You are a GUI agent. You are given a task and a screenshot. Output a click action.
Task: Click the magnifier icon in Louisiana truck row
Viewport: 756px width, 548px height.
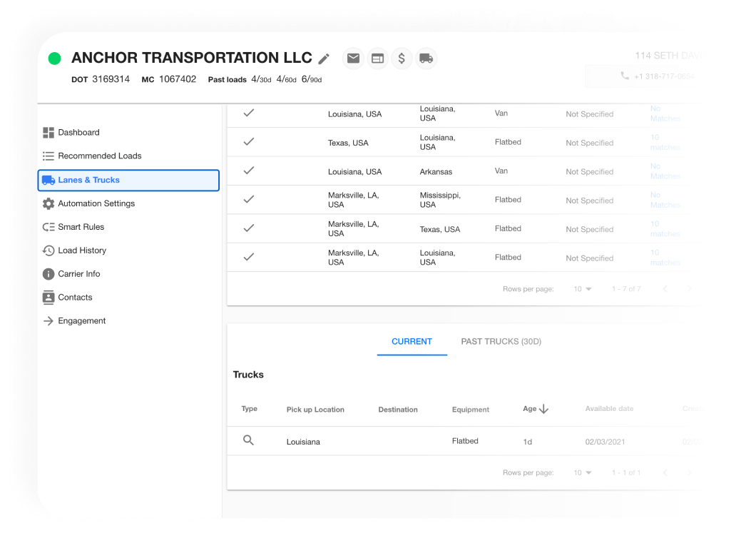point(248,441)
